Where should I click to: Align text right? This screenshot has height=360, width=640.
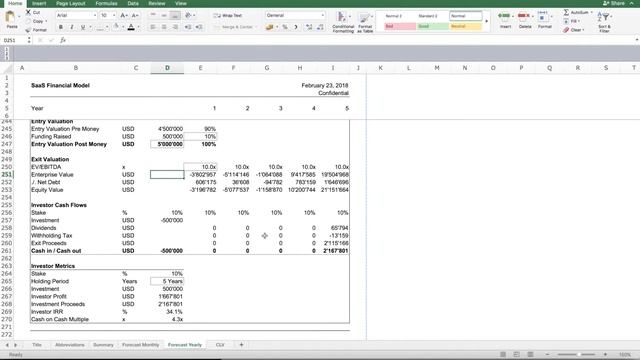tap(175, 27)
